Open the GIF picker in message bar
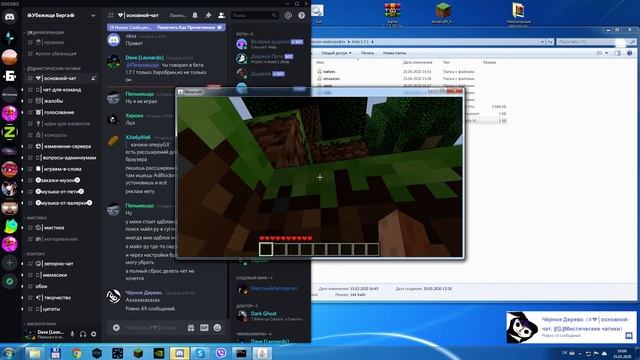The width and height of the screenshot is (640, 360). coord(204,327)
